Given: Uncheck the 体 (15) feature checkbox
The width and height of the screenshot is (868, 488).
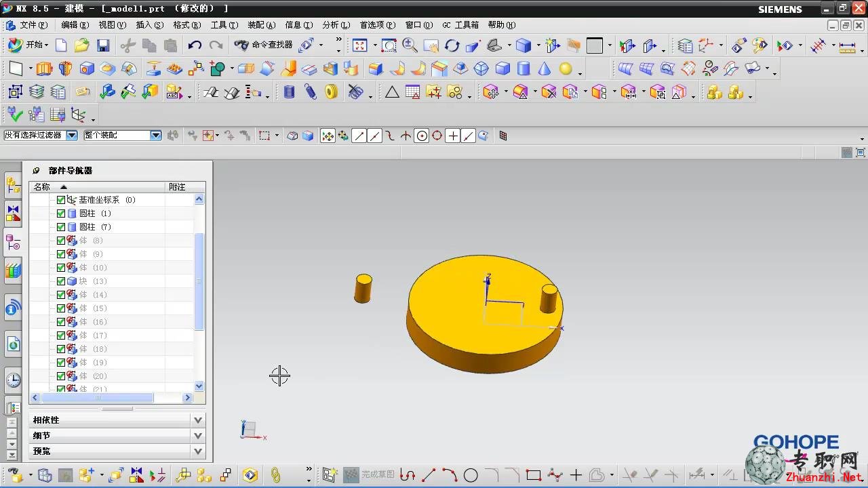Looking at the screenshot, I should 61,308.
